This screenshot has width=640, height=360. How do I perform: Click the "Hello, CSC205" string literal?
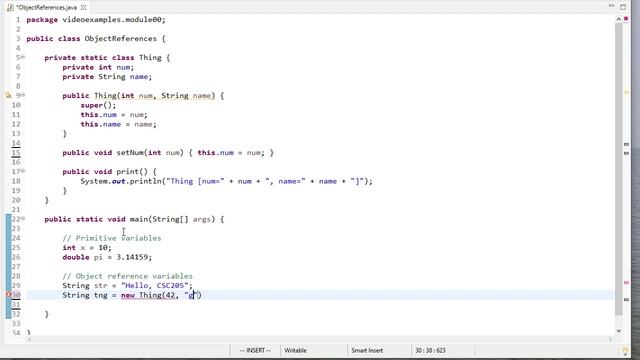click(154, 286)
